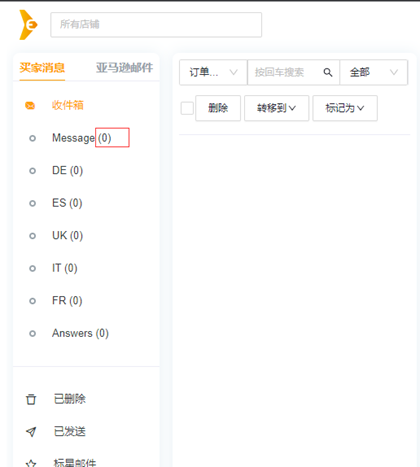Click the magnifier search icon
Screen dimensions: 420x467
point(328,72)
